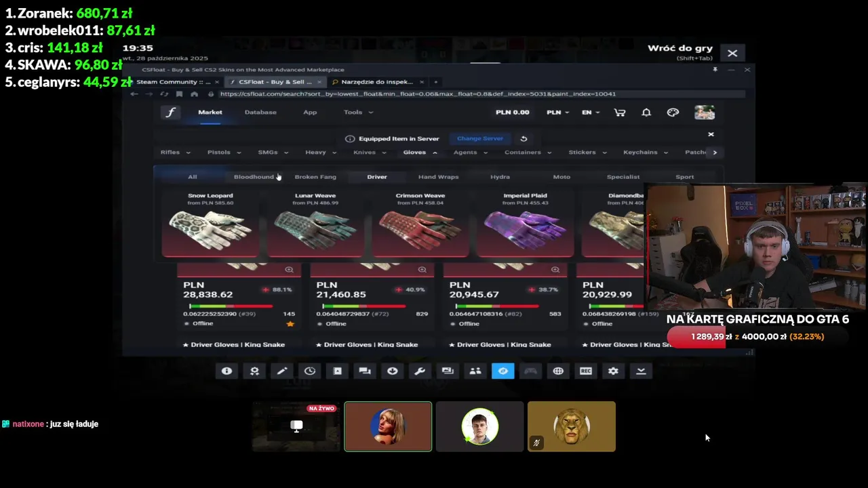This screenshot has width=868, height=488.
Task: Click the Change Server button
Action: coord(480,138)
